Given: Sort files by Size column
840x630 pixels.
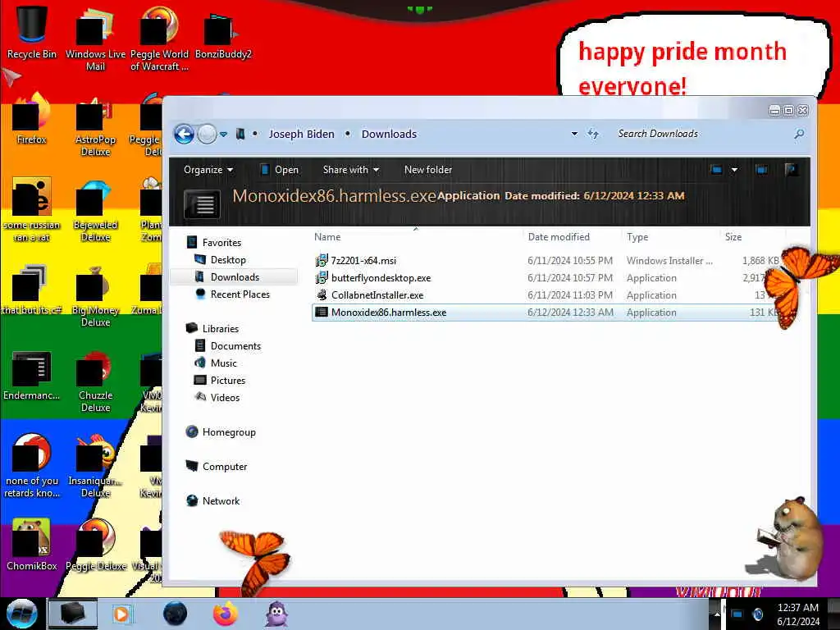Looking at the screenshot, I should coord(733,237).
